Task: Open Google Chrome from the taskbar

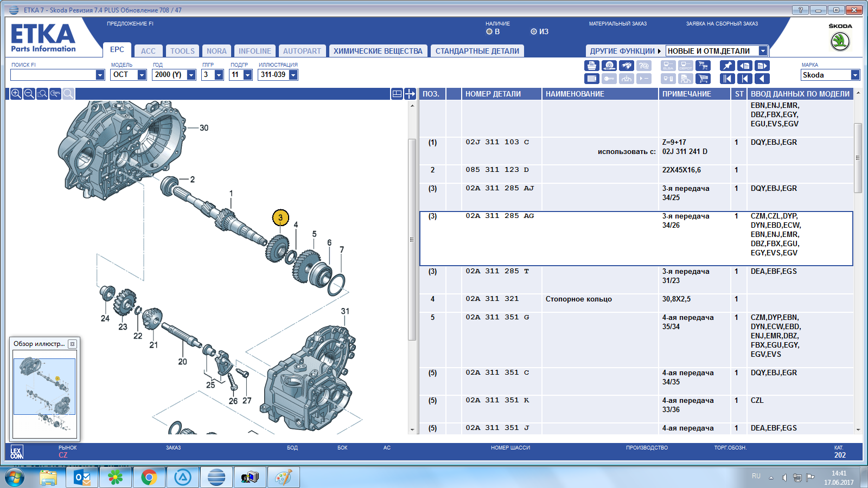Action: click(x=149, y=477)
